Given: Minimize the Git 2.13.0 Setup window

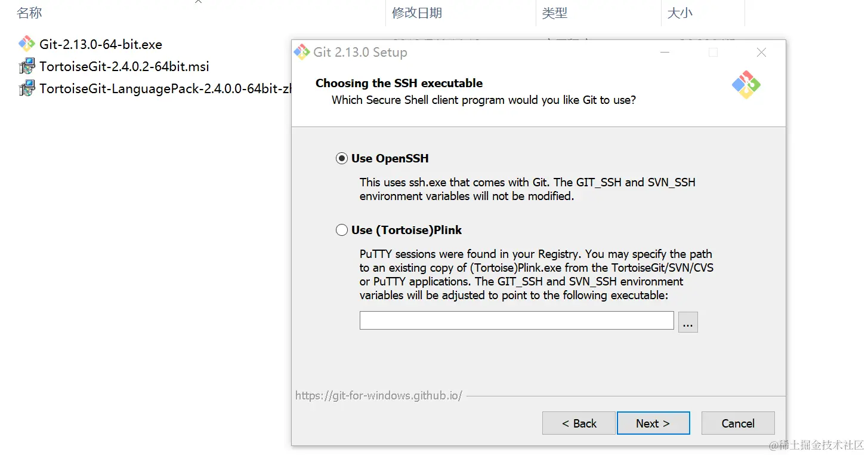Looking at the screenshot, I should 665,53.
